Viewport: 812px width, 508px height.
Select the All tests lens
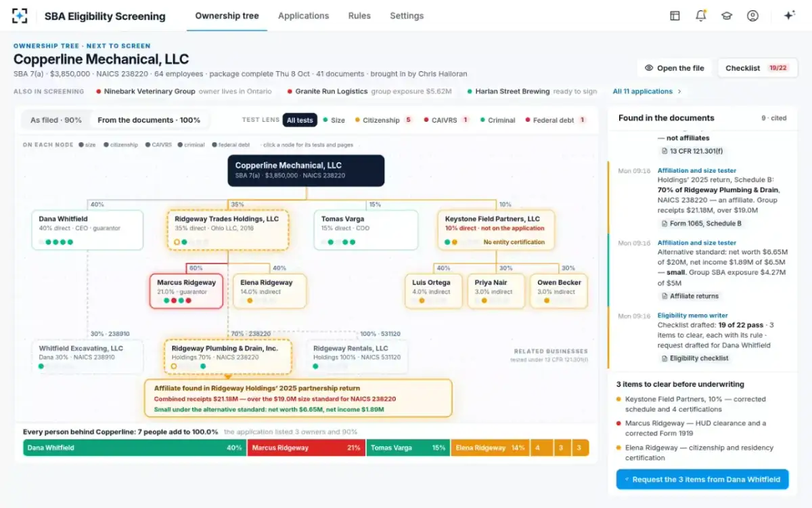click(300, 120)
